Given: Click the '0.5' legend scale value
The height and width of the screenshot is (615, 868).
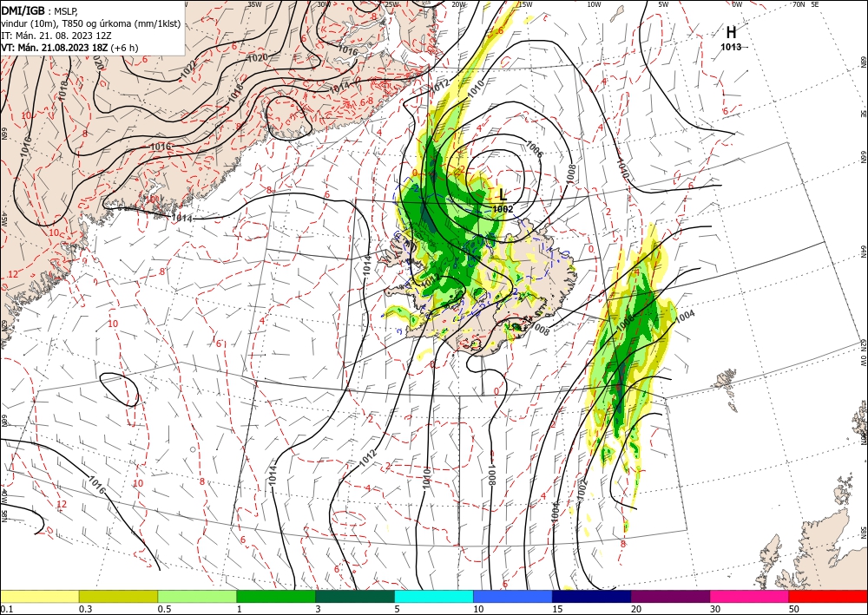Looking at the screenshot, I should [164, 609].
